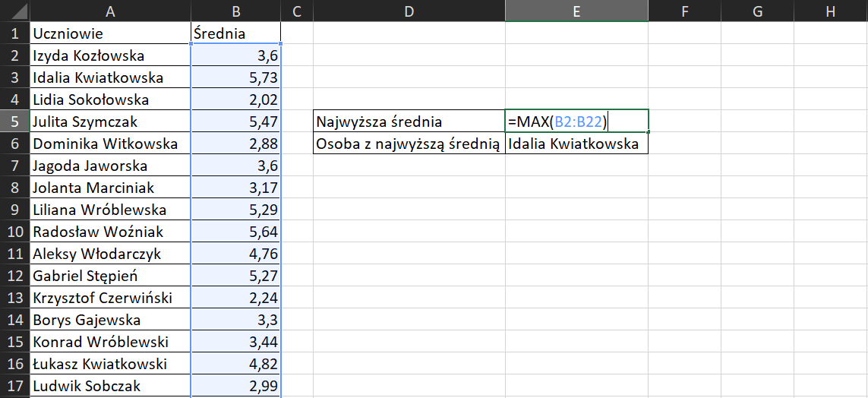Select cell 'Radosław Woźniak'

[x=110, y=232]
